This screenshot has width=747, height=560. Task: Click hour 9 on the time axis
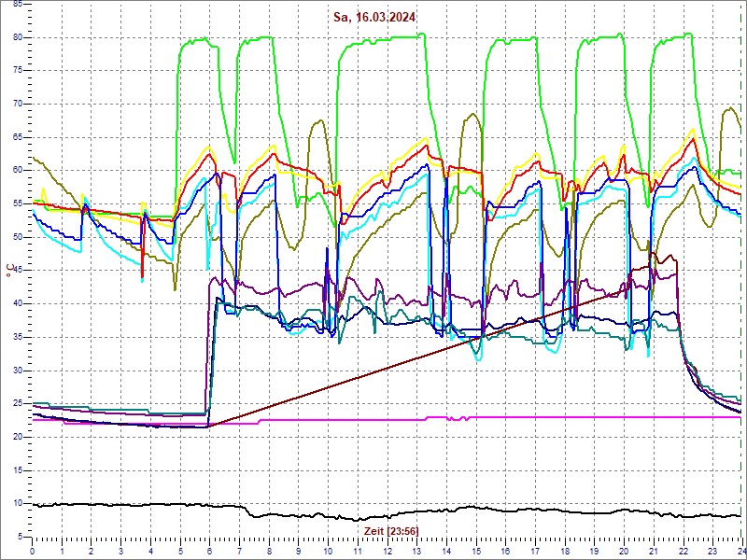299,551
